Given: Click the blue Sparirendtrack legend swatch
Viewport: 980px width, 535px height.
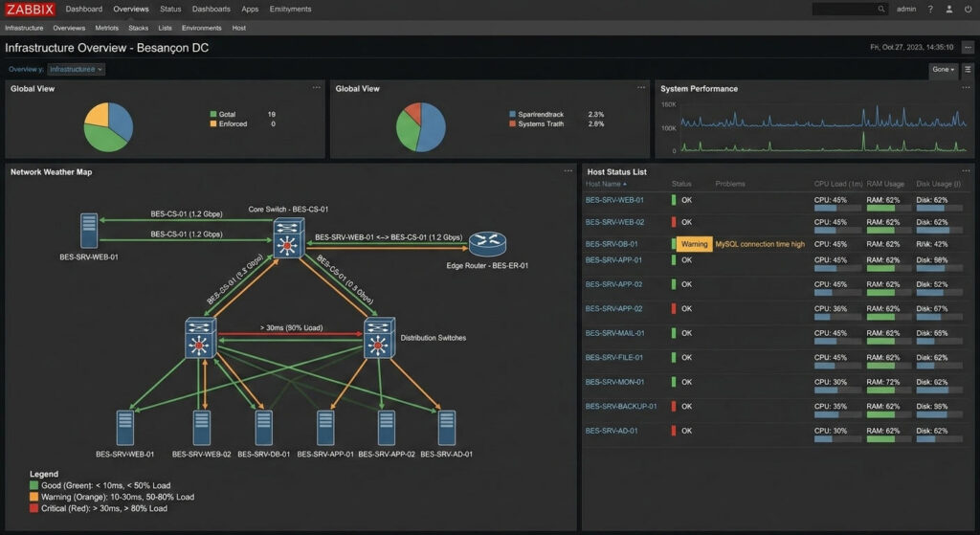Looking at the screenshot, I should (x=513, y=115).
